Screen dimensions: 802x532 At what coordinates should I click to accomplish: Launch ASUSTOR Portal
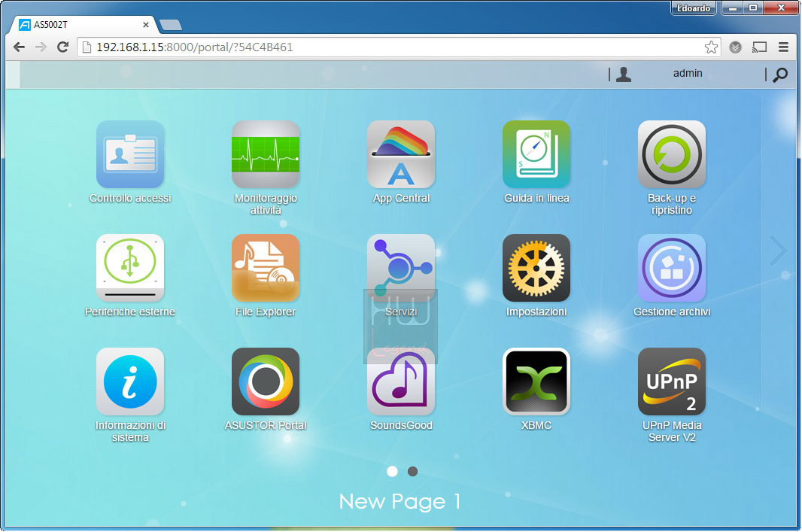(266, 382)
